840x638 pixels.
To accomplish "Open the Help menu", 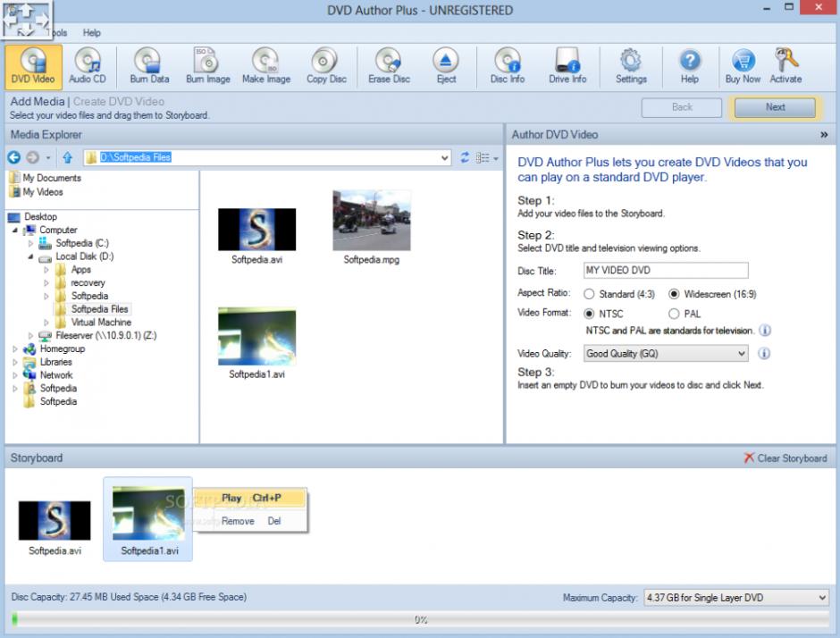I will [x=92, y=33].
